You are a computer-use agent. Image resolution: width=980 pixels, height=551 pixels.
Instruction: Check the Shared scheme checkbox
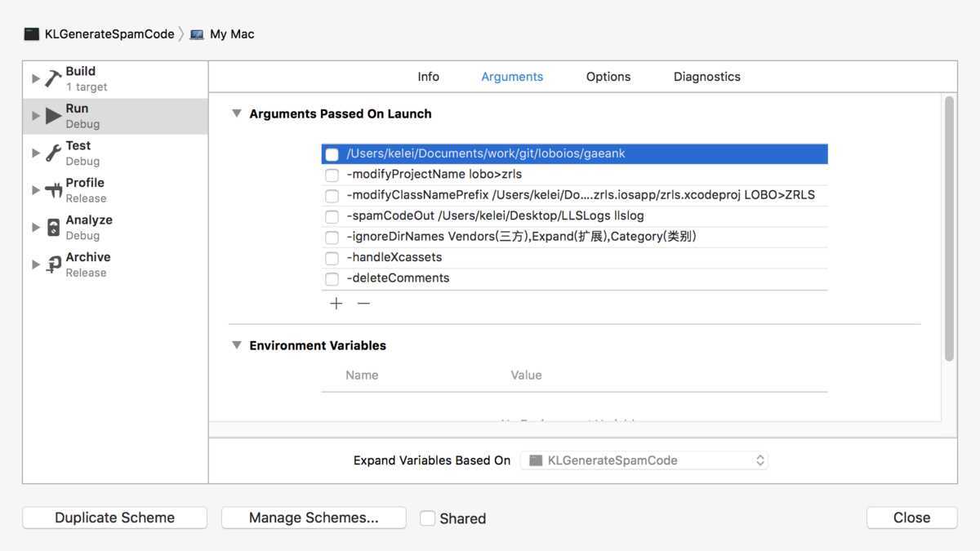pyautogui.click(x=427, y=518)
